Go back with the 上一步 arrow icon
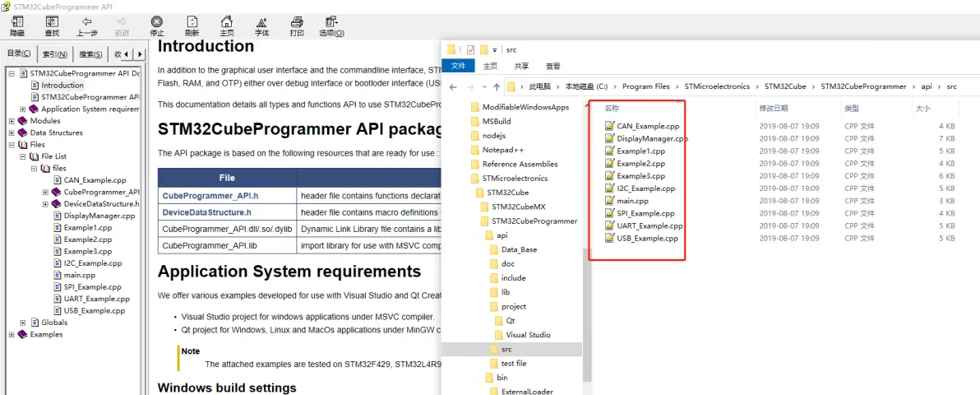Image resolution: width=980 pixels, height=395 pixels. 87,26
